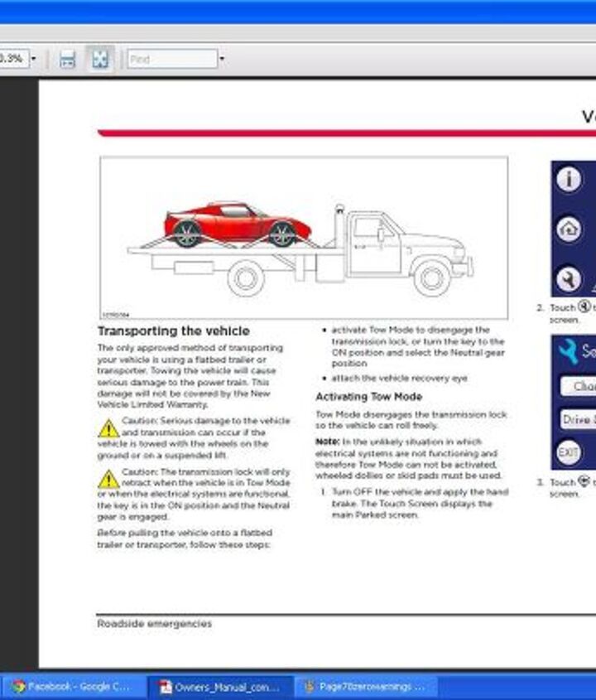Screen dimensions: 596x700
Task: Select Owners_Manual PDF taskbar button
Action: (x=220, y=687)
